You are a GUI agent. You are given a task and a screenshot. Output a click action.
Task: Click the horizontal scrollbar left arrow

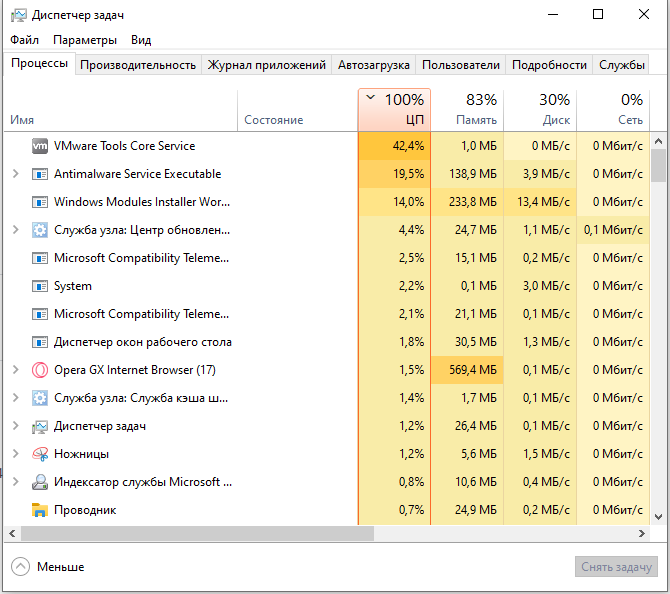pos(12,533)
